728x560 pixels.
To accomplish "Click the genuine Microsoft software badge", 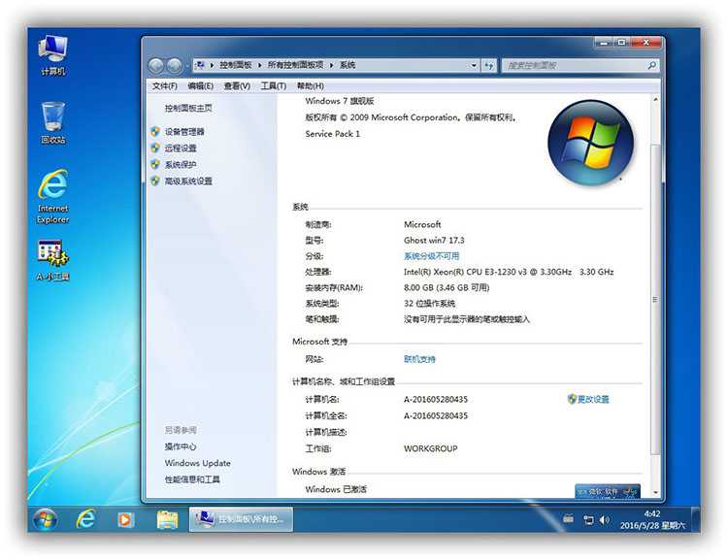I will click(608, 491).
